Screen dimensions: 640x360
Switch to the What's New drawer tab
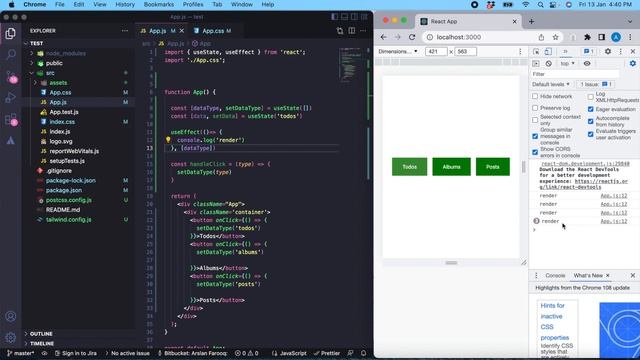coord(588,276)
